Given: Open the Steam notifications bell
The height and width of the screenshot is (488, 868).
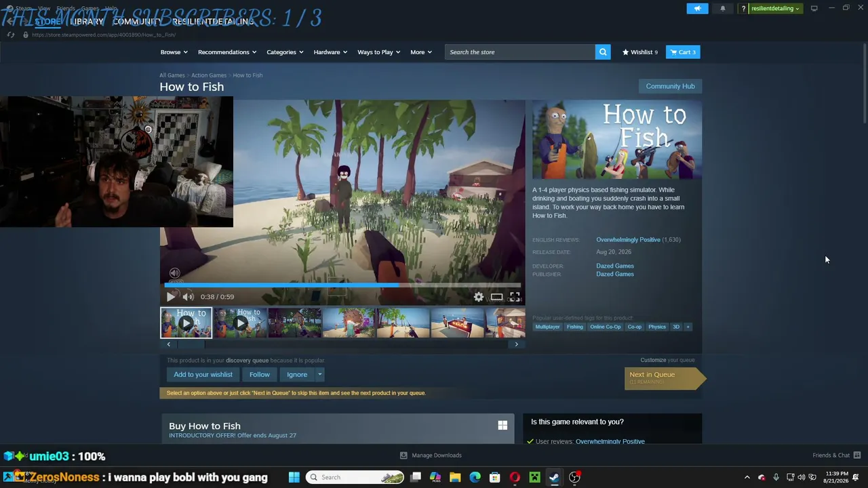Looking at the screenshot, I should point(723,8).
